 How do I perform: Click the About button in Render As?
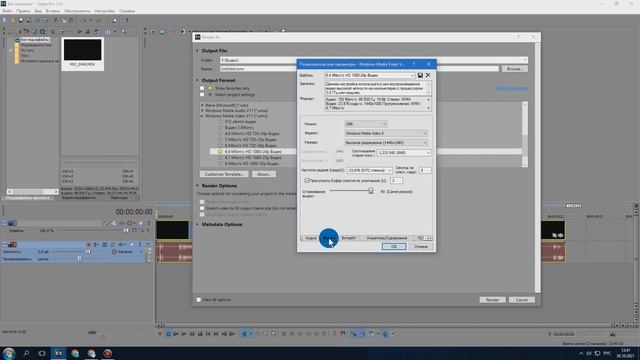(x=264, y=174)
